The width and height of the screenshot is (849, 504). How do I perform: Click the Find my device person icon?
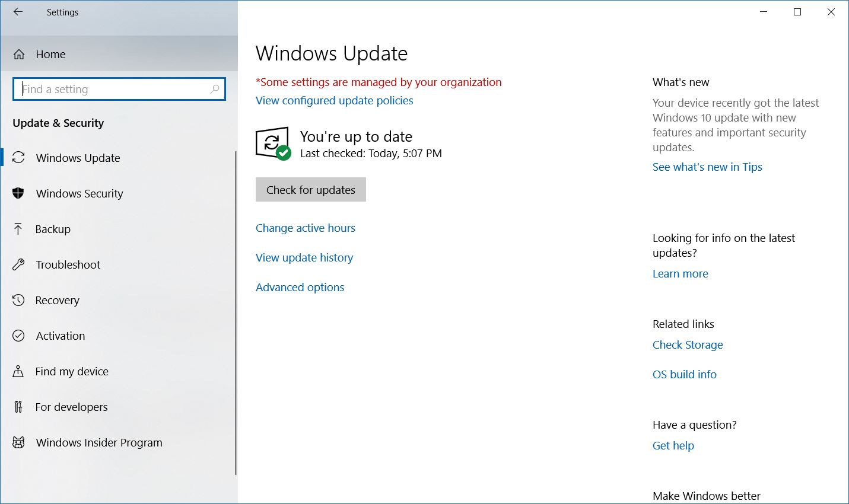click(x=18, y=371)
